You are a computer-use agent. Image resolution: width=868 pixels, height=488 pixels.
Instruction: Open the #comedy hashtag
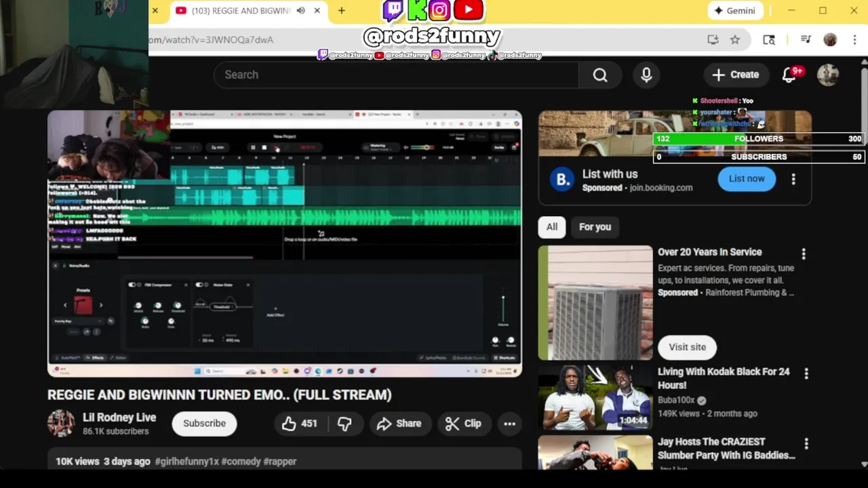click(241, 462)
